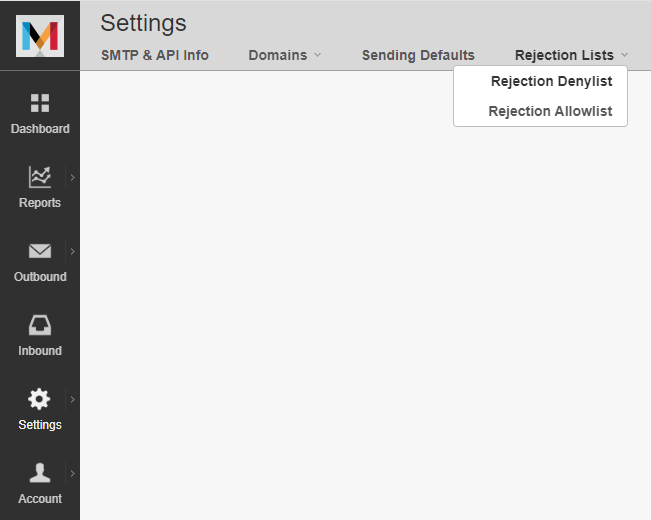651x520 pixels.
Task: Click the Outbound envelope icon
Action: click(x=40, y=251)
